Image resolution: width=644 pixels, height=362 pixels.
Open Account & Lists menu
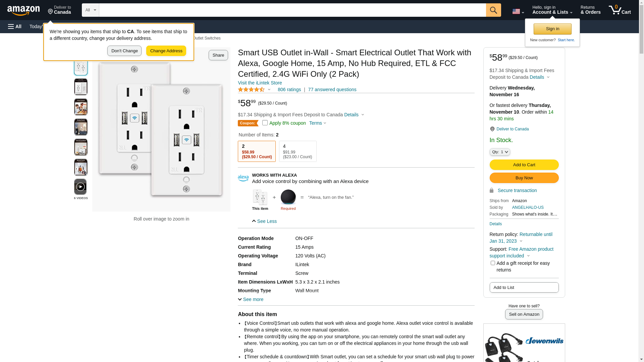[x=552, y=10]
